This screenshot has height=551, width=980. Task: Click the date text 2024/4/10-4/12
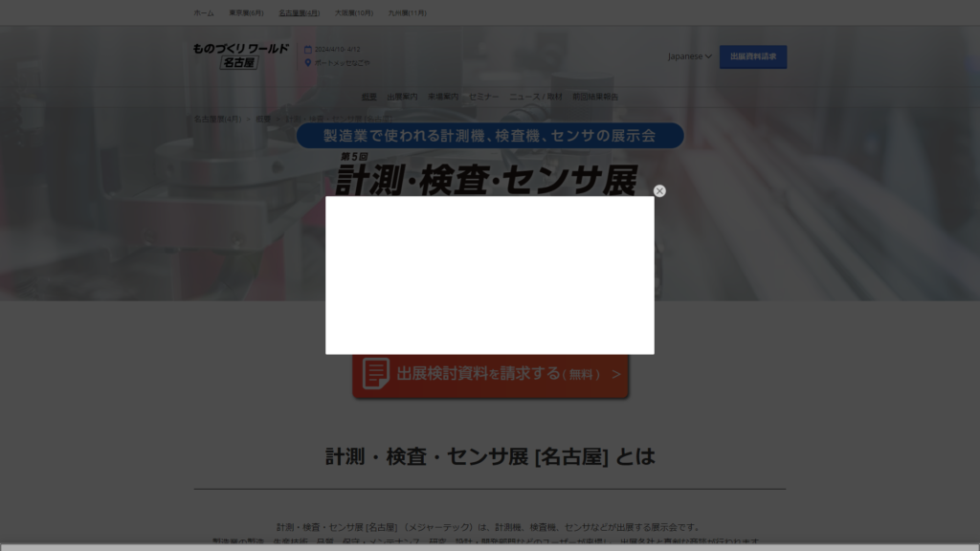338,50
